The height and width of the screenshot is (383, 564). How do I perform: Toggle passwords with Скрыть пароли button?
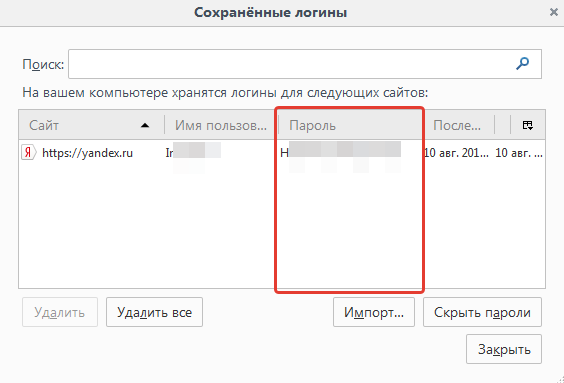tap(482, 312)
